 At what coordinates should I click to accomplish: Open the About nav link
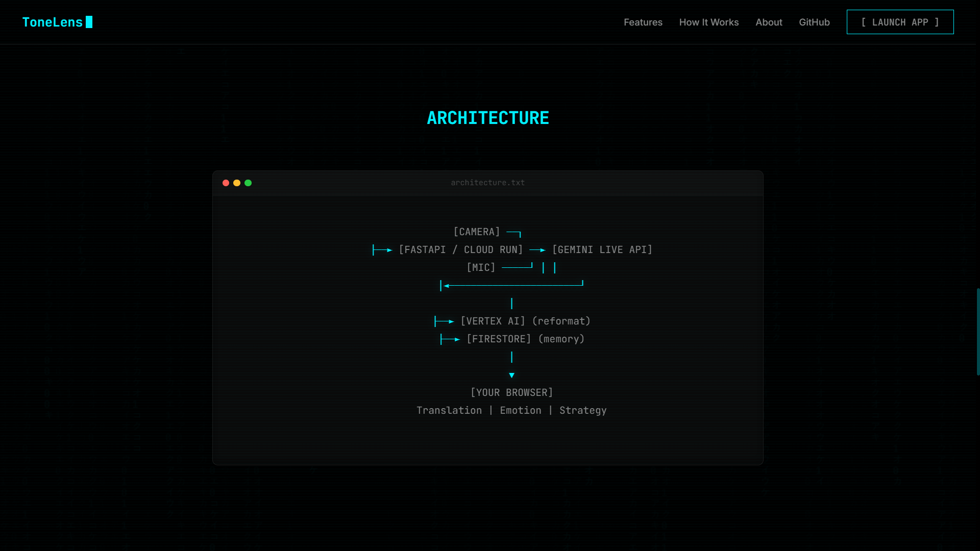tap(769, 22)
